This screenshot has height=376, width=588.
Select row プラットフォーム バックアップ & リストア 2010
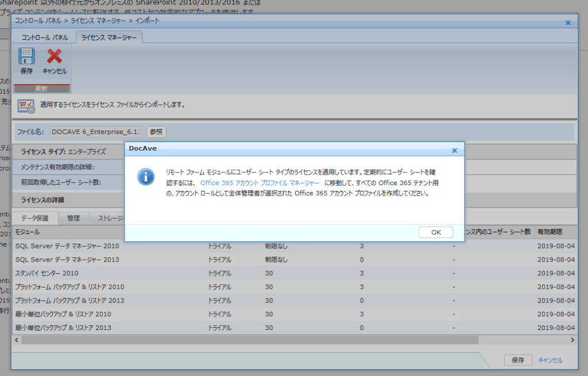(x=295, y=287)
